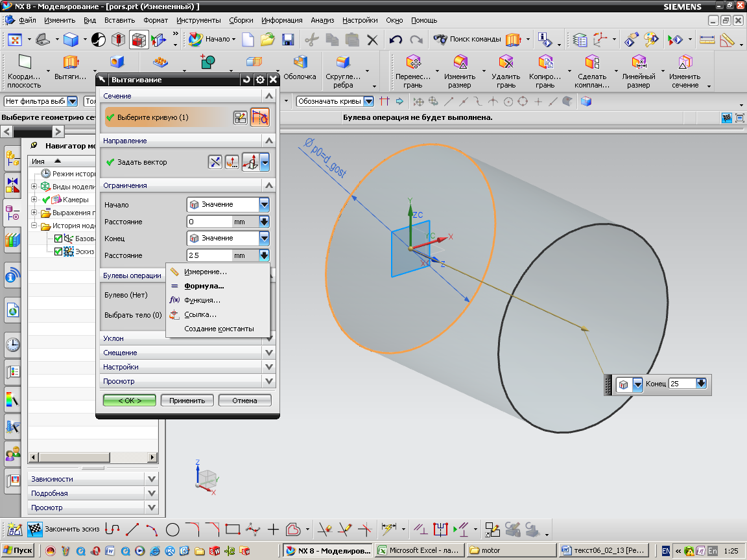Toggle the Эскиз feature checkbox
Screen dimensions: 747x560
(x=58, y=251)
